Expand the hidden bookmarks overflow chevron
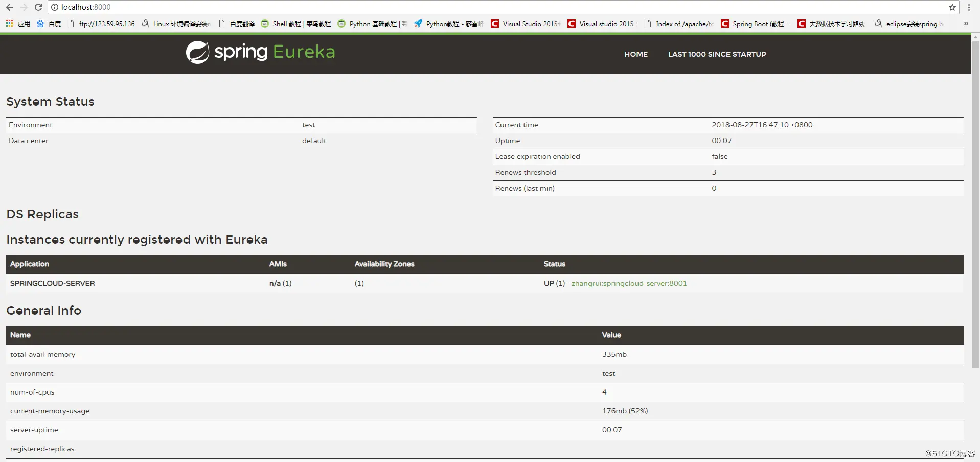The image size is (980, 462). (966, 24)
